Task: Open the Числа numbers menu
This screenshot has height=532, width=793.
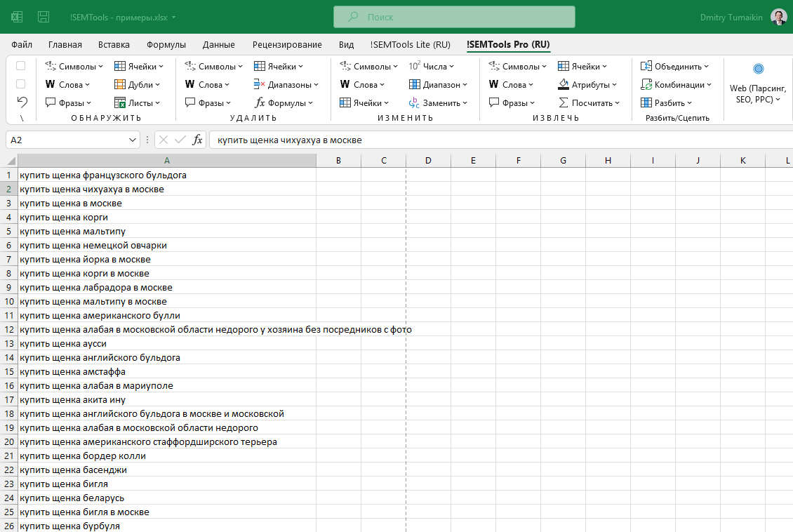Action: 432,66
